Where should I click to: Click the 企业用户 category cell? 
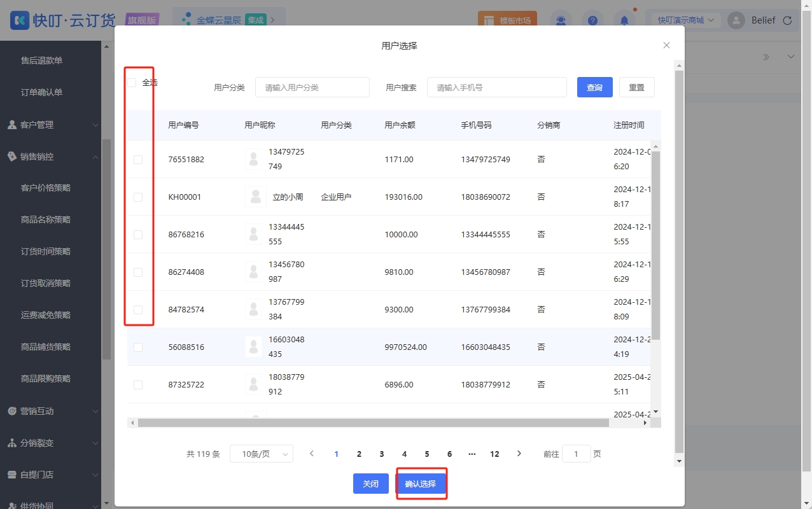[336, 197]
